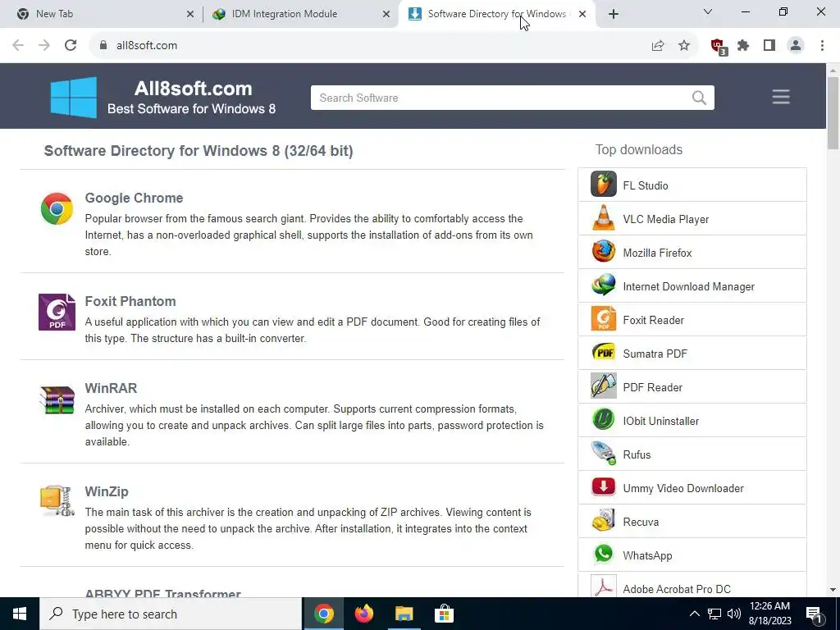840x630 pixels.
Task: Switch to the New Tab tab
Action: tap(100, 14)
